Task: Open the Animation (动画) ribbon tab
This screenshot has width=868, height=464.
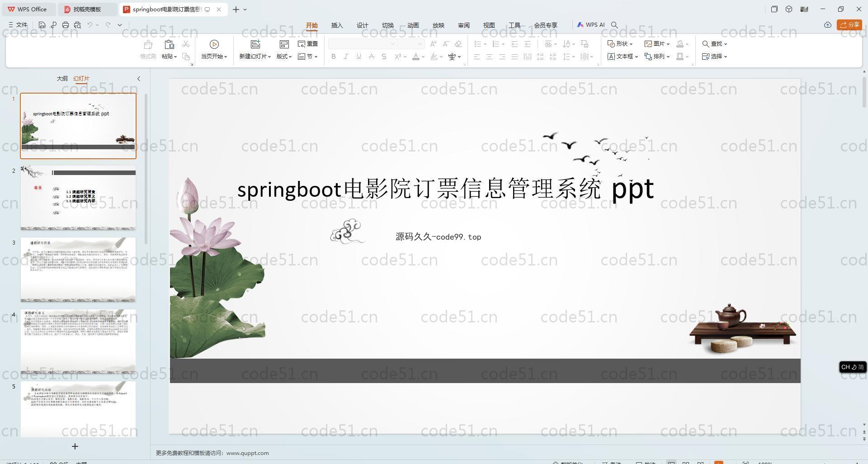Action: [413, 25]
